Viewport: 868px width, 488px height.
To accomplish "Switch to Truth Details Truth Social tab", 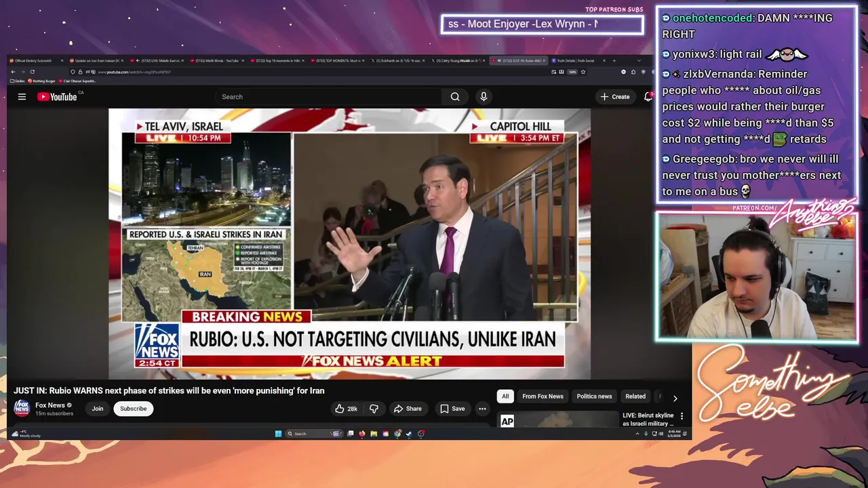I will click(577, 61).
